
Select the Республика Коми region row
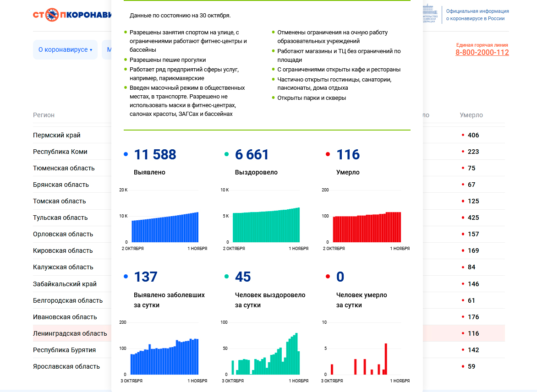(x=60, y=152)
